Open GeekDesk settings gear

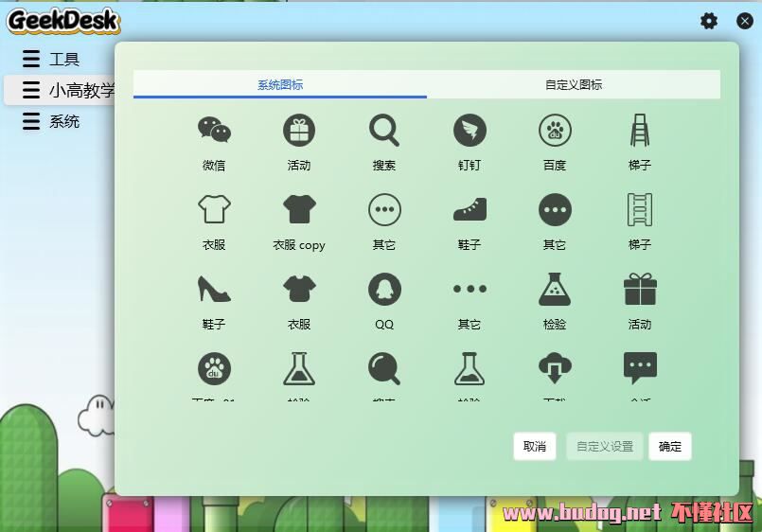pyautogui.click(x=709, y=21)
